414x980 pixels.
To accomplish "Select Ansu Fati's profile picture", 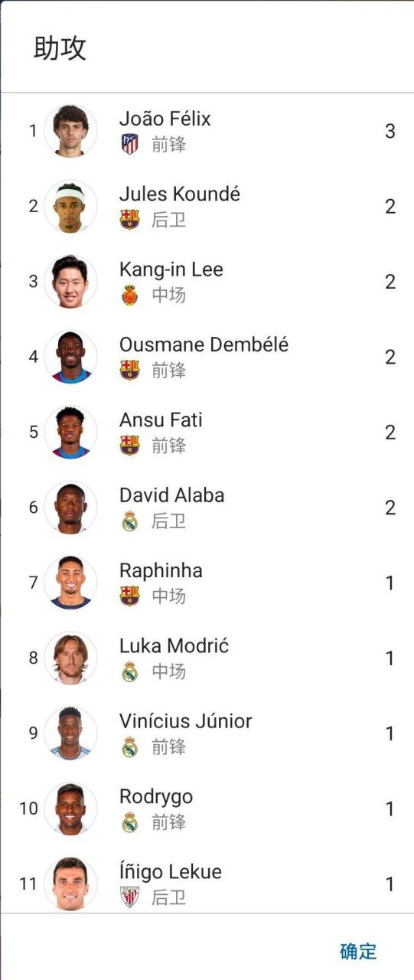I will tap(70, 433).
